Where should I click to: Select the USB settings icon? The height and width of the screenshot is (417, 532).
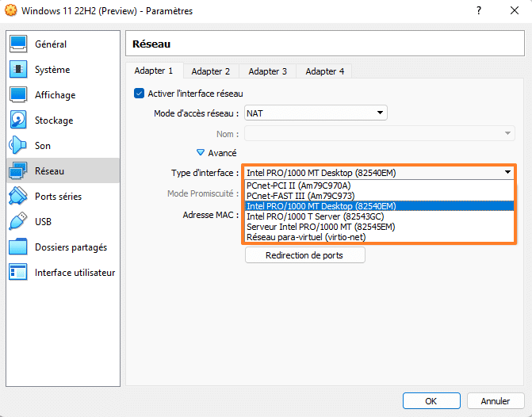point(19,222)
